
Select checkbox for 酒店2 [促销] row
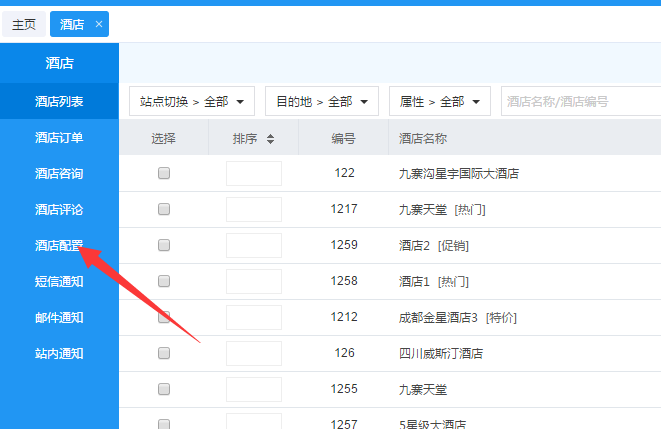coord(164,245)
